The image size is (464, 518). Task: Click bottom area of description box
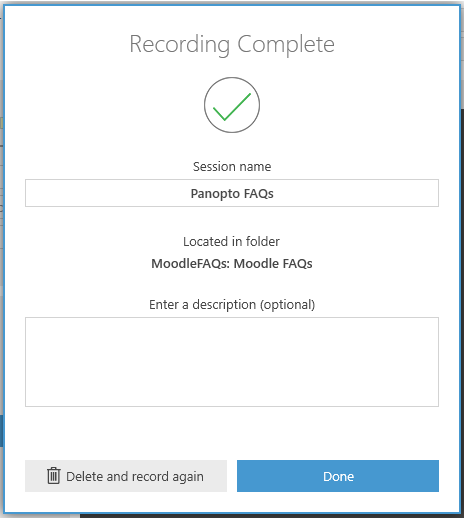[232, 397]
